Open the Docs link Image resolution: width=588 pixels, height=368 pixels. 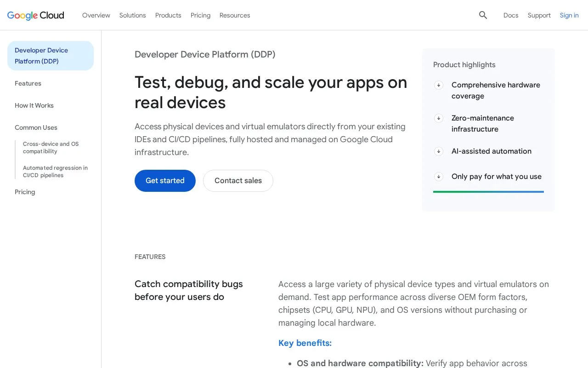click(x=511, y=15)
